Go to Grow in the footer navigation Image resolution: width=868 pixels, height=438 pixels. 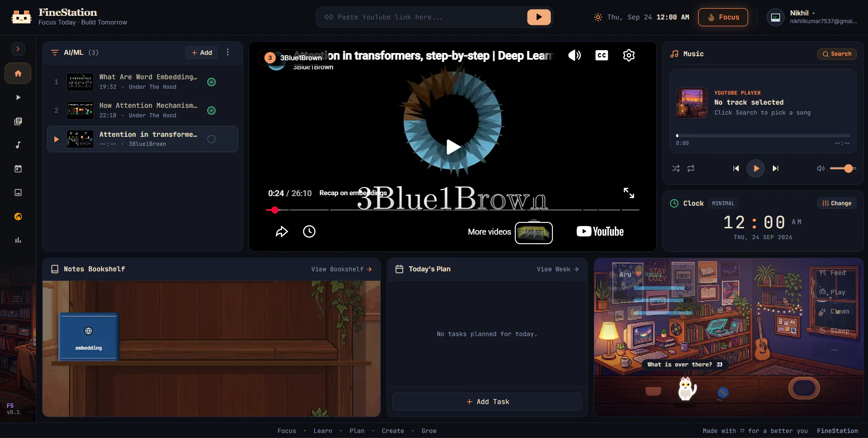[429, 431]
